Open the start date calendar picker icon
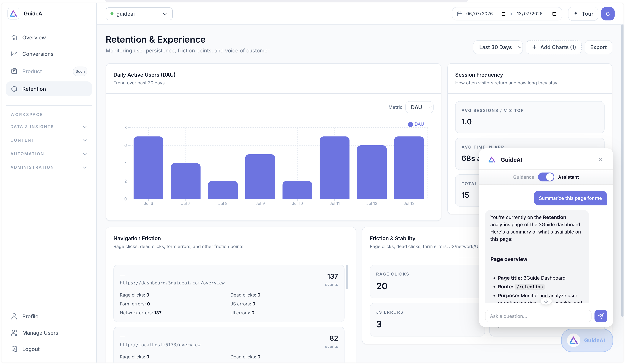The image size is (625, 364). (x=503, y=14)
